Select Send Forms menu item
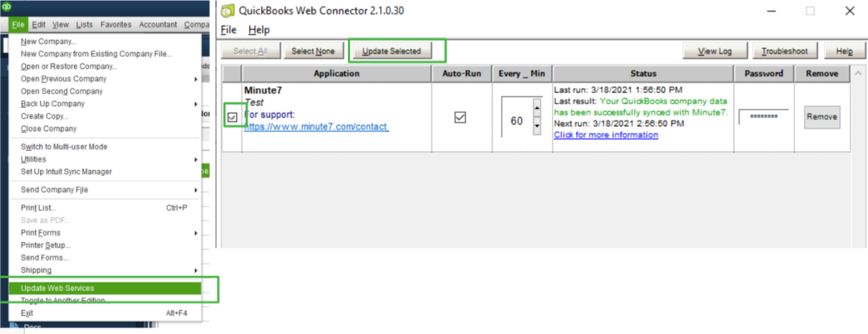Image resolution: width=868 pixels, height=334 pixels. coord(106,257)
